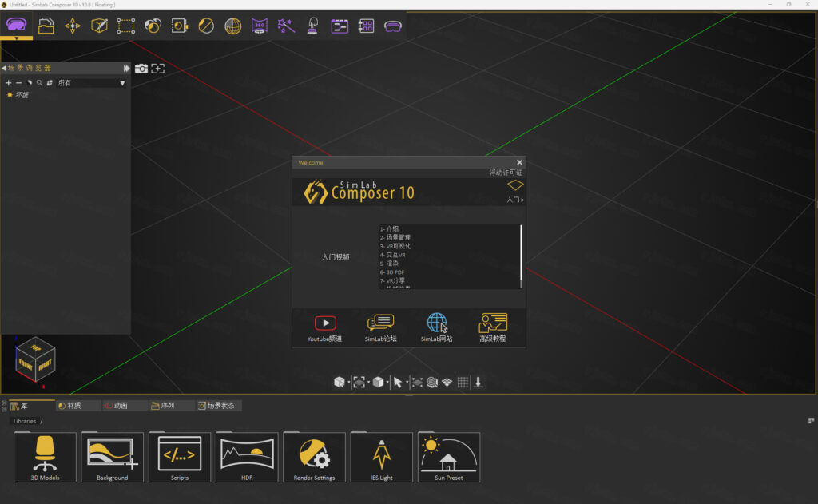Screen dimensions: 818x504
Task: Click the solid cube shading mode icon
Action: point(378,383)
